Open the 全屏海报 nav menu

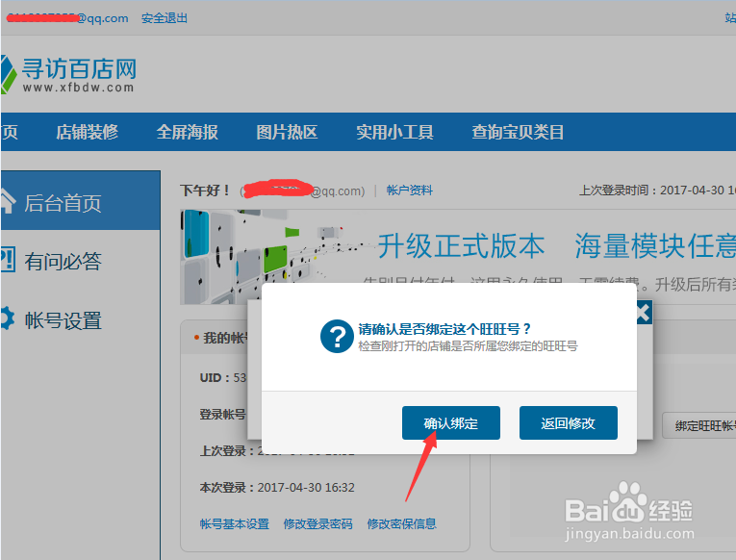(188, 132)
